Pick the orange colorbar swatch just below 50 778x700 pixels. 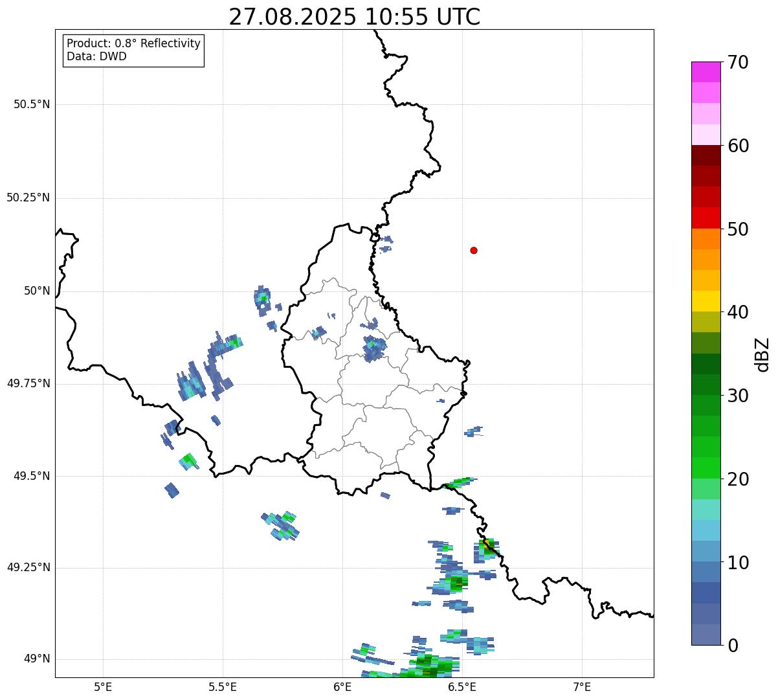click(706, 239)
